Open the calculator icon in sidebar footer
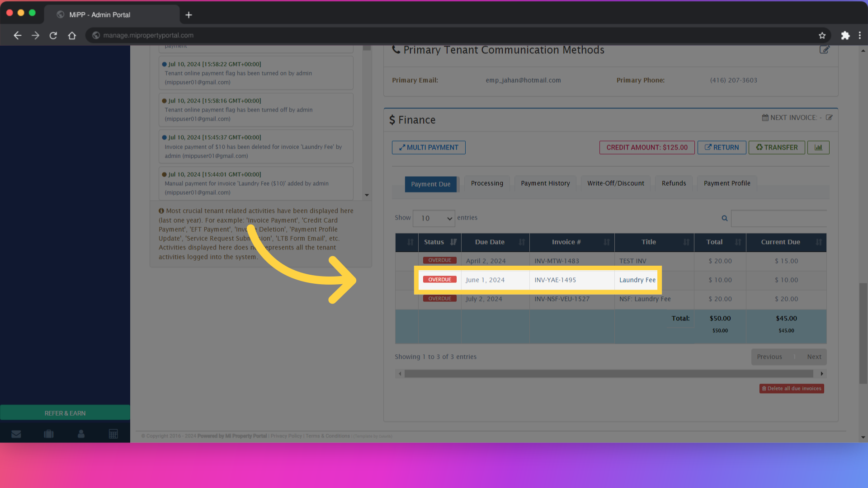This screenshot has width=868, height=488. pos(113,434)
